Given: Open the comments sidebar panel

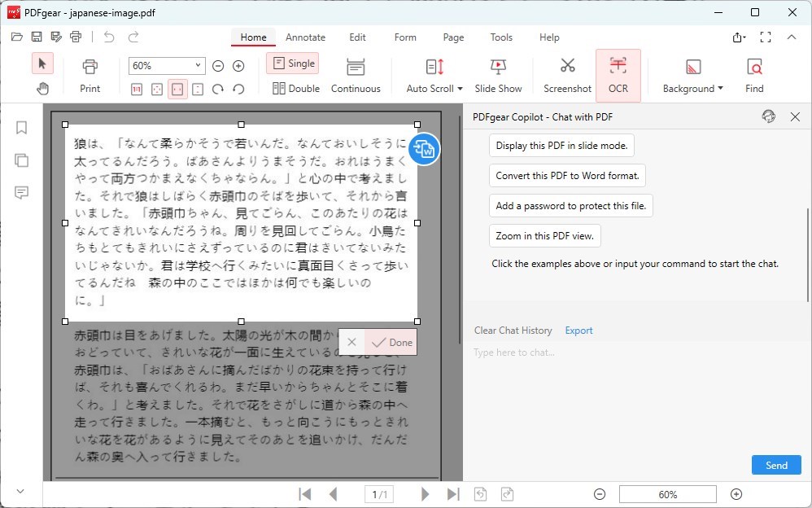Looking at the screenshot, I should (x=21, y=193).
